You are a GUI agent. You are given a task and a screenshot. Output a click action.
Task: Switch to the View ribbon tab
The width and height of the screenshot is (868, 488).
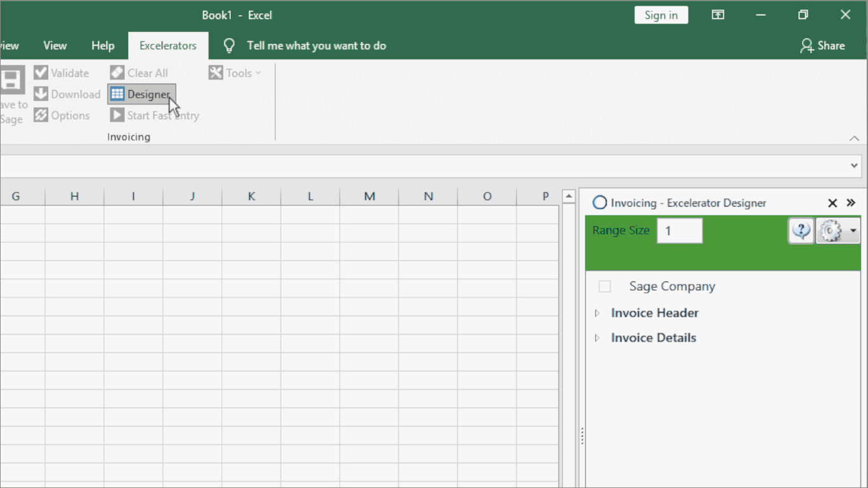point(55,45)
